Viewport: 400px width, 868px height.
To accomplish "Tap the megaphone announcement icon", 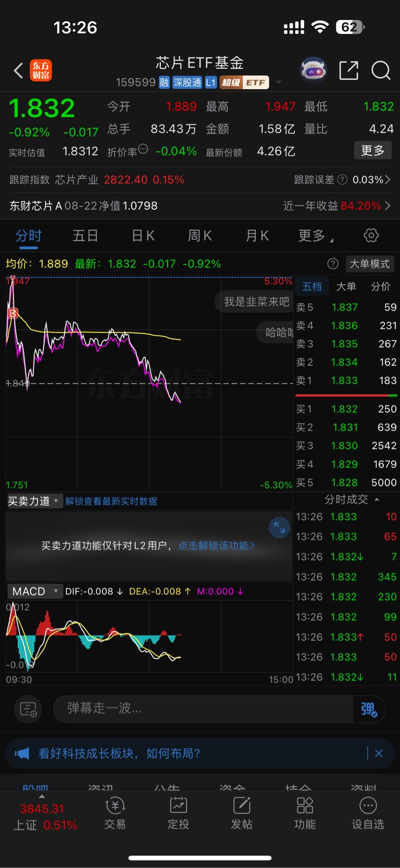I will point(22,753).
